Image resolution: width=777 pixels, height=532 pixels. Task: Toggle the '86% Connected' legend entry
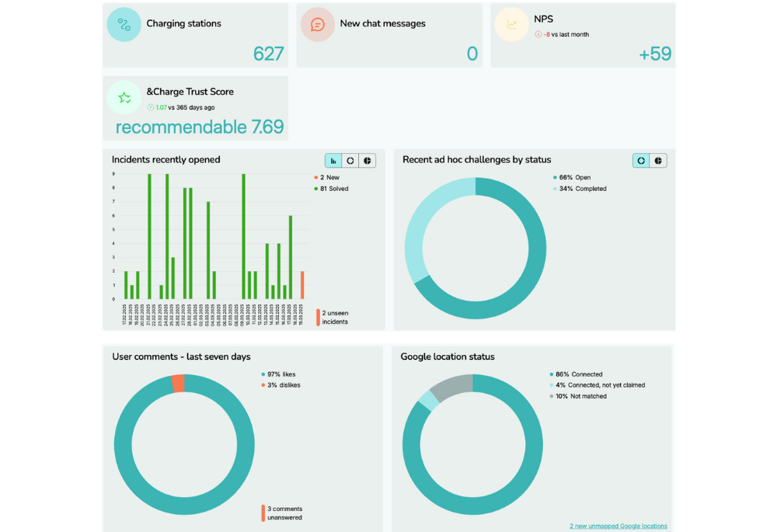(576, 374)
